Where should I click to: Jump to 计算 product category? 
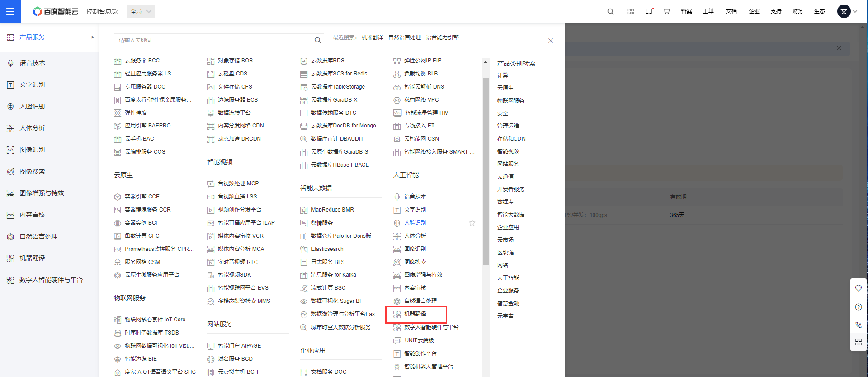click(x=503, y=75)
